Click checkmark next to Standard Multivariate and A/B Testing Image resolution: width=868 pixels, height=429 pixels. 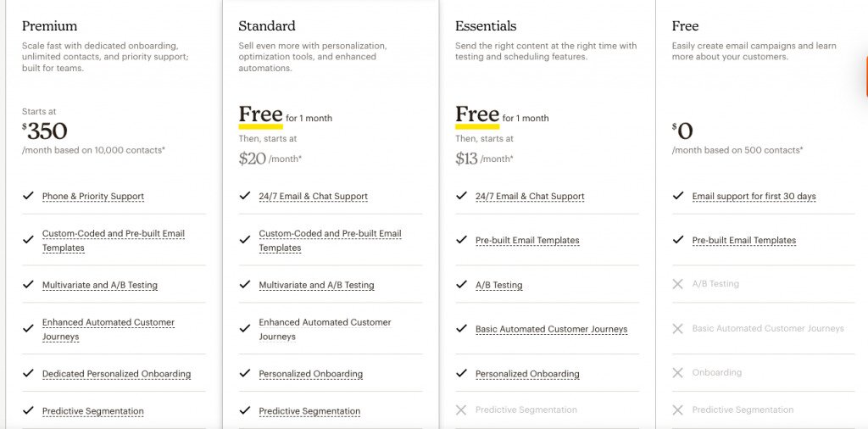(x=245, y=285)
